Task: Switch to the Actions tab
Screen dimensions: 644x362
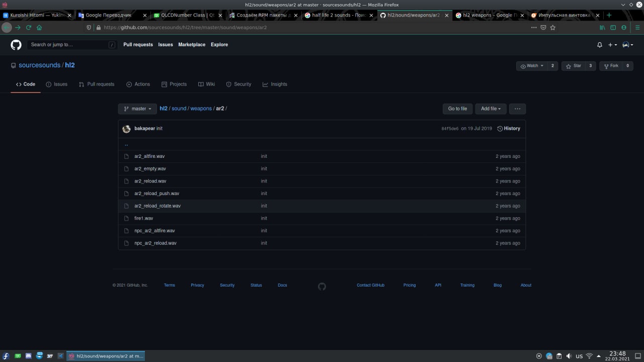Action: click(x=138, y=84)
